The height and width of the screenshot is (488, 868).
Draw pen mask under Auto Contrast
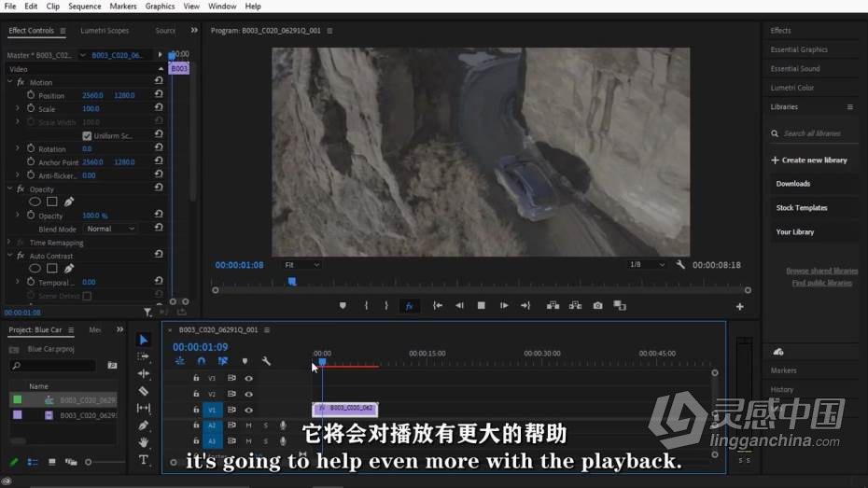coord(69,269)
